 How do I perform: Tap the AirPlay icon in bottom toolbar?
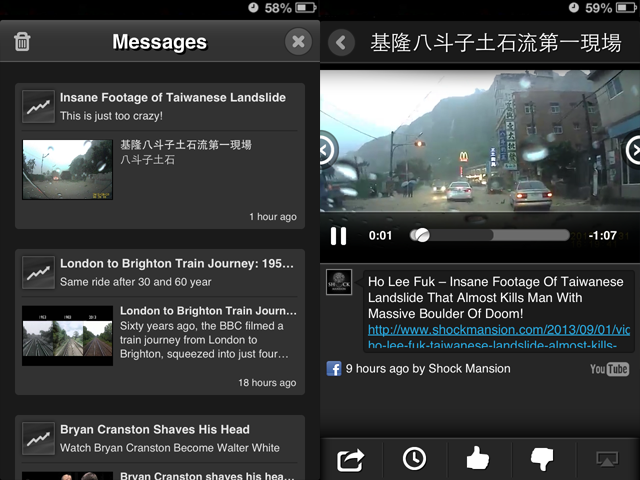(x=607, y=459)
